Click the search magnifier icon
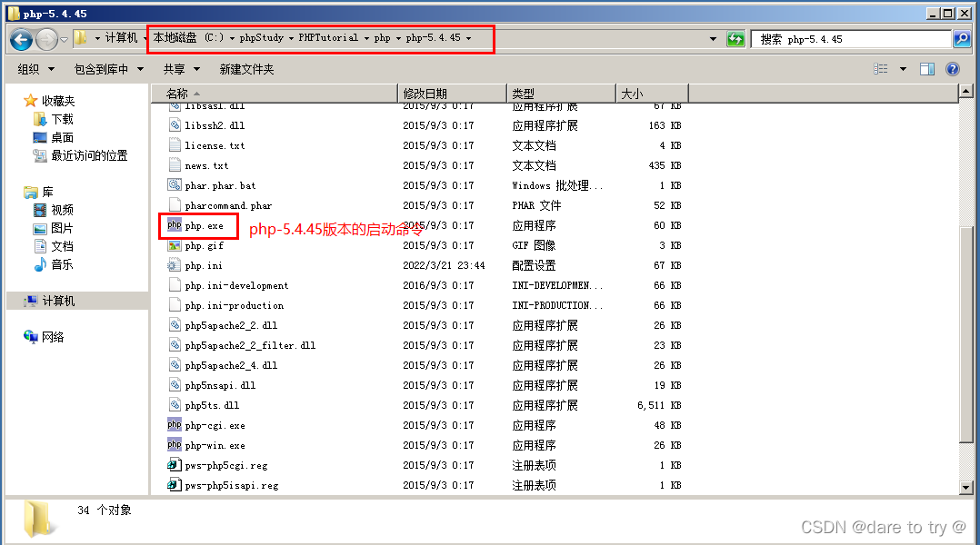Image resolution: width=980 pixels, height=545 pixels. click(x=961, y=39)
